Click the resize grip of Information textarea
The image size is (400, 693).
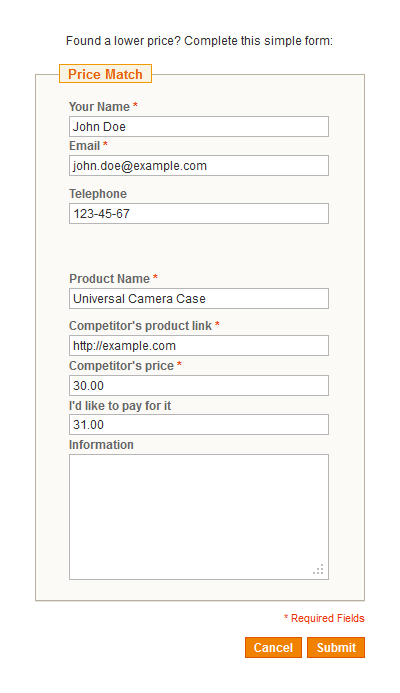(x=318, y=569)
